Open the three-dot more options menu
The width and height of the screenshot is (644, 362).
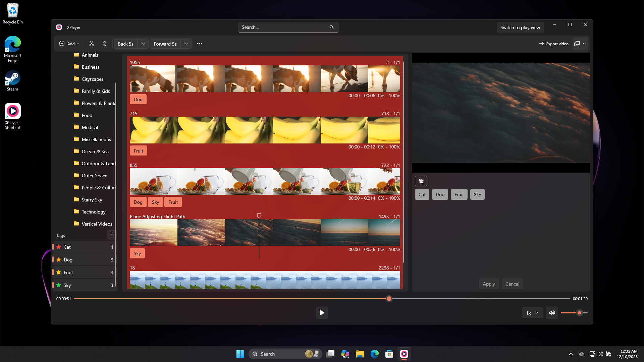pos(200,44)
